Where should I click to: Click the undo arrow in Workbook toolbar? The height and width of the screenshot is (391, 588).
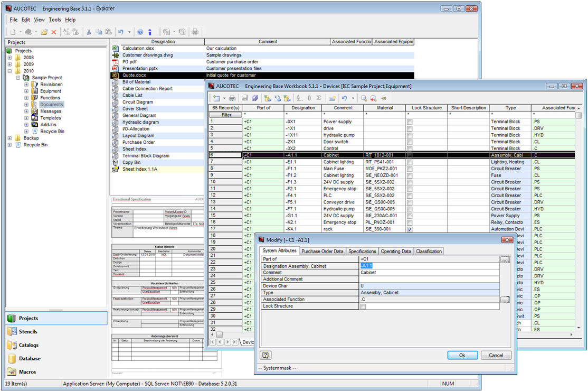(344, 98)
